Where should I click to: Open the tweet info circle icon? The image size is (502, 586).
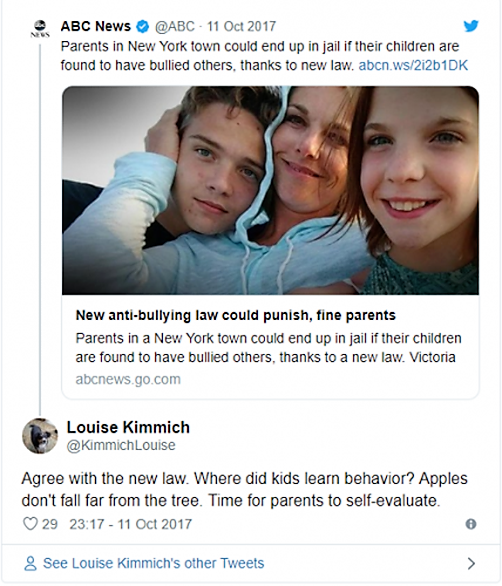[x=471, y=524]
